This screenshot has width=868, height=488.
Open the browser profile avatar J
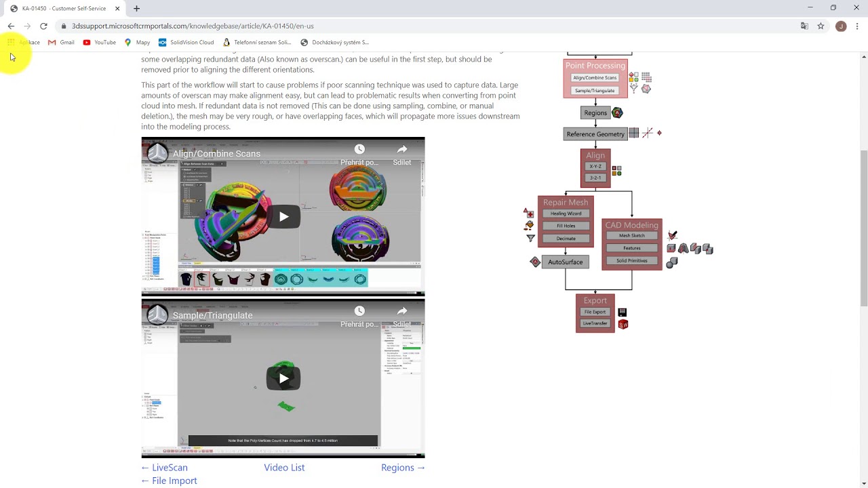841,26
